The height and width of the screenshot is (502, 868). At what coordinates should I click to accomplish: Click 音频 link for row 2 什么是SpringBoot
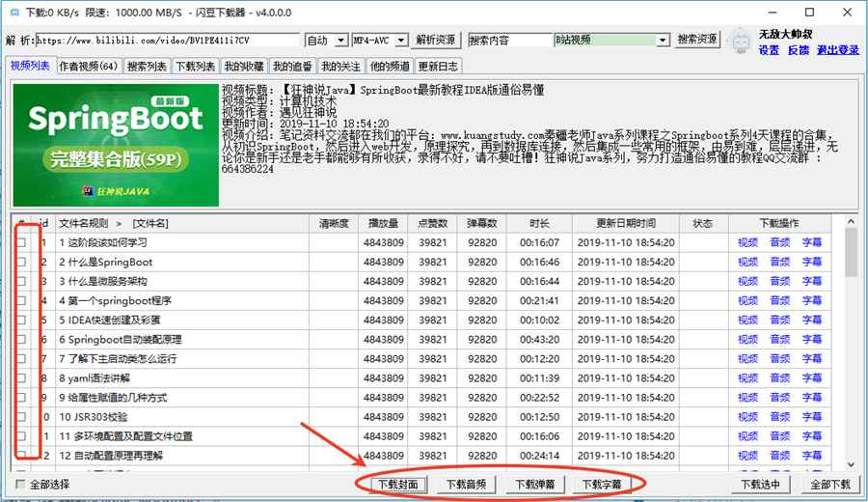[x=780, y=262]
